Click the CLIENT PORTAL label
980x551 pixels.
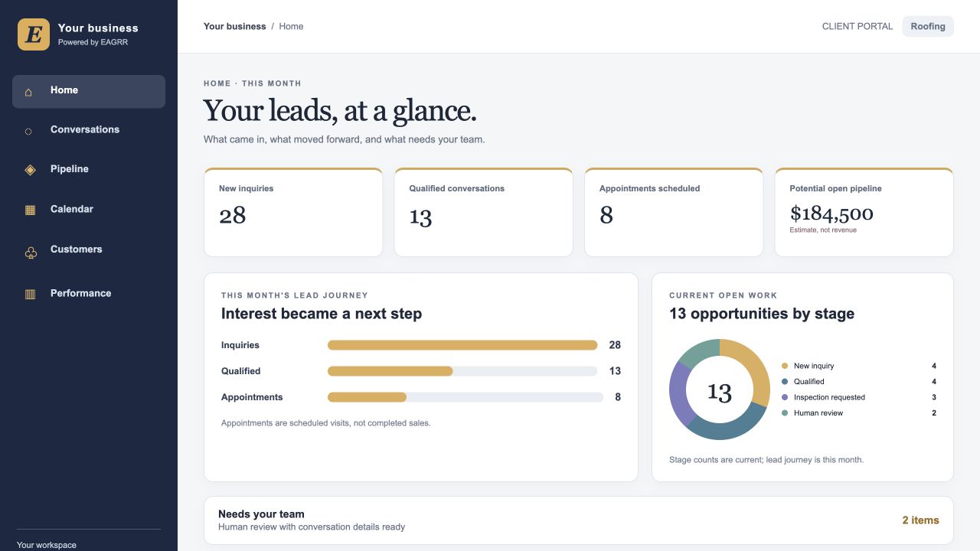click(857, 26)
